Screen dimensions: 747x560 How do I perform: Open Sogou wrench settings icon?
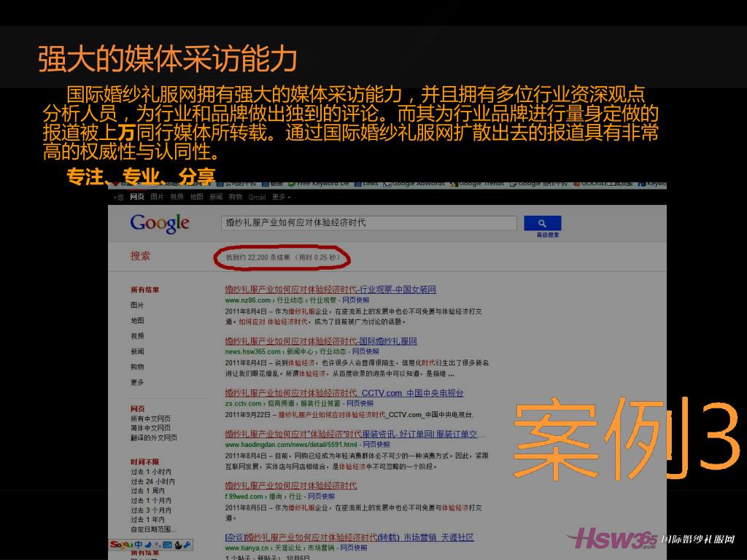click(x=187, y=545)
